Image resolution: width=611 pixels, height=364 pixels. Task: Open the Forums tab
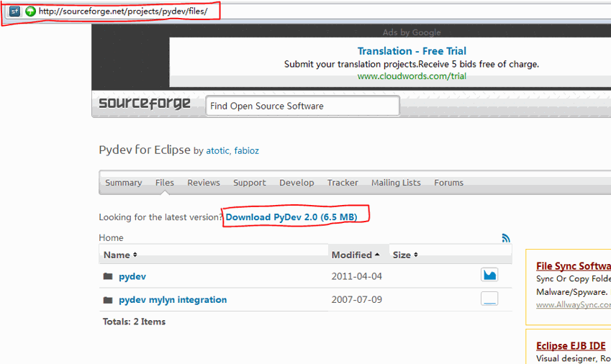coord(448,183)
